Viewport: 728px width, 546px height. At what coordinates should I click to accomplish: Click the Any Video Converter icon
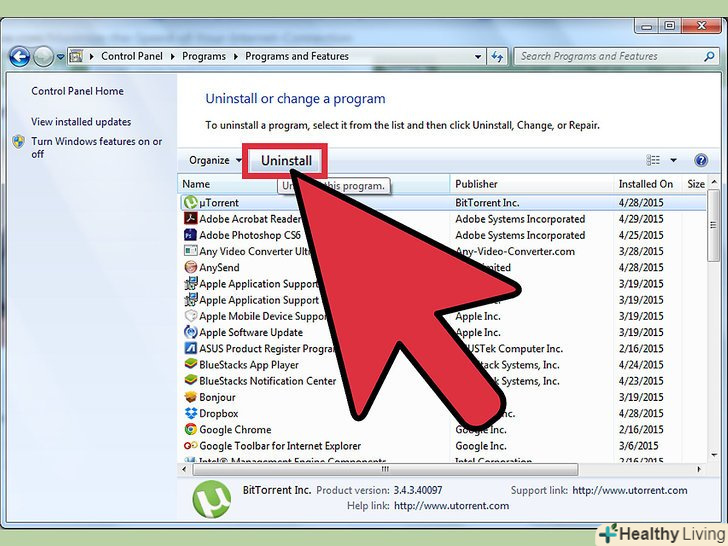(x=191, y=251)
